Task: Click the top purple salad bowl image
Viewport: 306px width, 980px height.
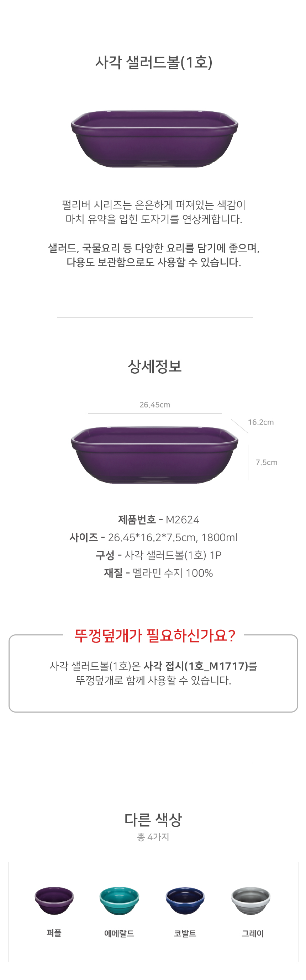Action: [154, 138]
